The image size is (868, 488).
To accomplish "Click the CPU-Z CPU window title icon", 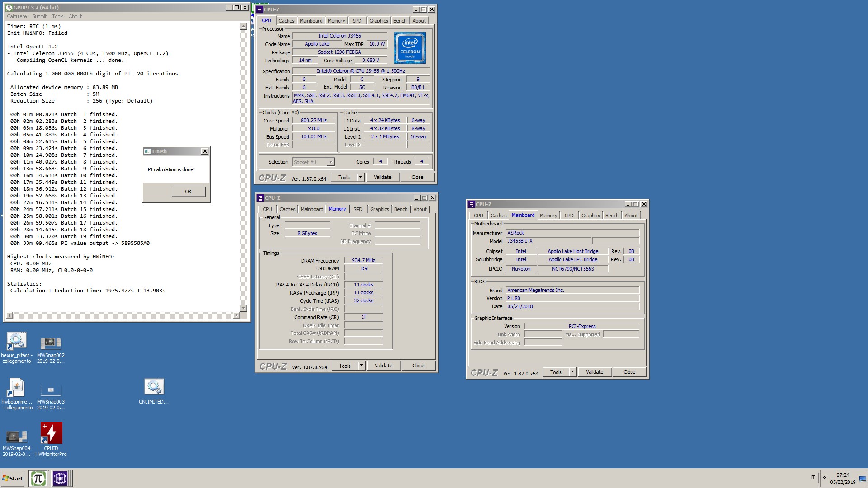I will (x=259, y=9).
